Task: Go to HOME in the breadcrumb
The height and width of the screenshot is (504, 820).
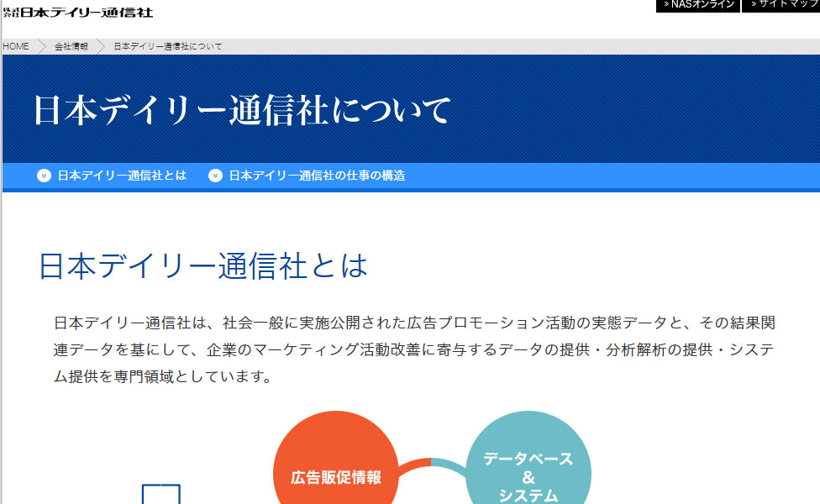Action: [16, 46]
